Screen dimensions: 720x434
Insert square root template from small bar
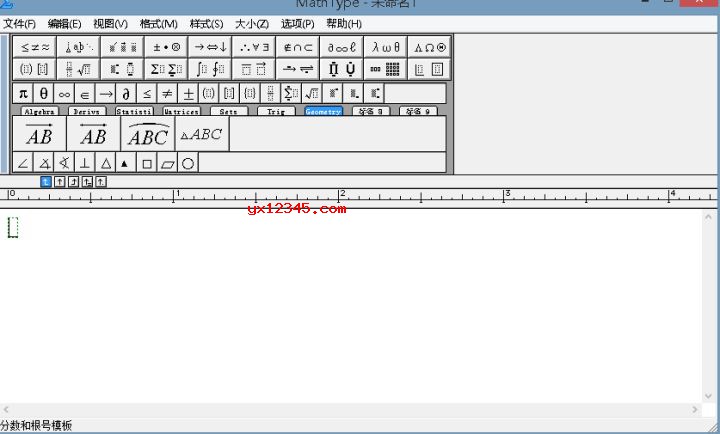[x=312, y=94]
